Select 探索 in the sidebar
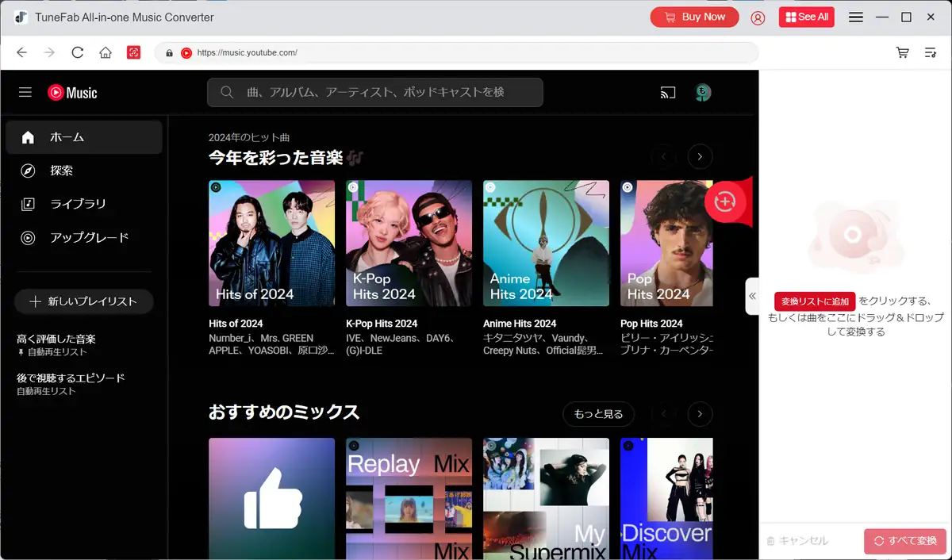This screenshot has width=952, height=560. pos(83,171)
